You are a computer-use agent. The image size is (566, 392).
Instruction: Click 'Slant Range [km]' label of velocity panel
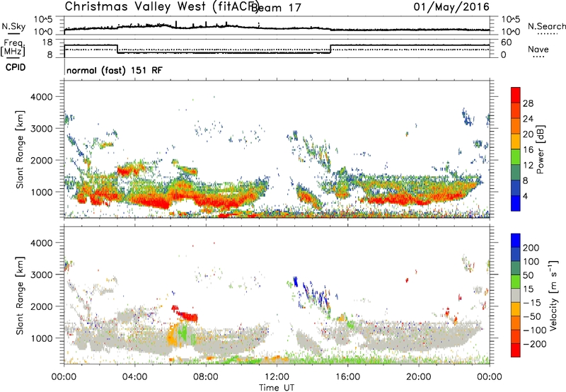pos(20,295)
